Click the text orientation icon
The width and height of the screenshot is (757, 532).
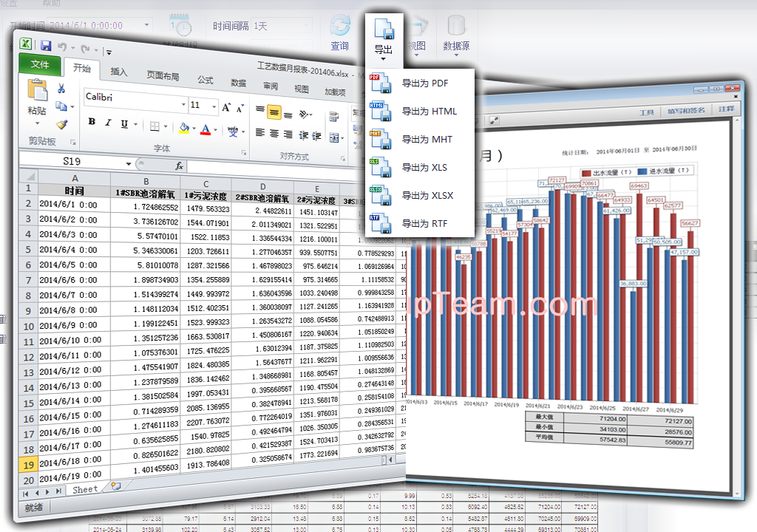click(304, 114)
